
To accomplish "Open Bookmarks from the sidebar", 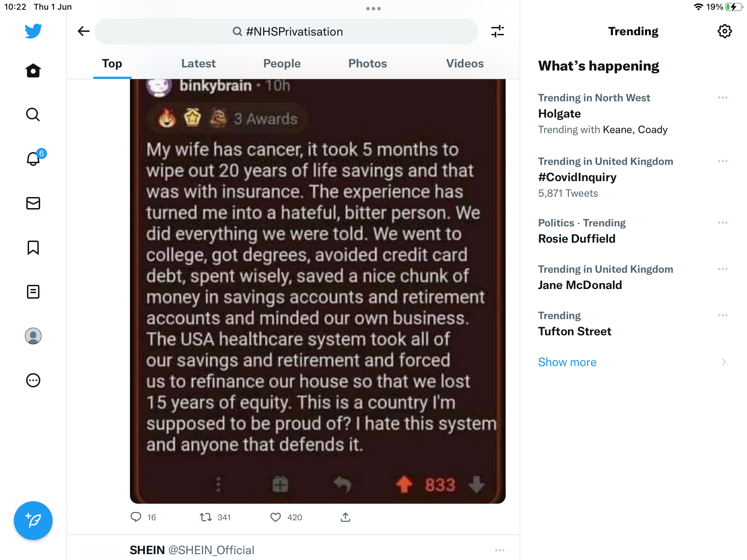I will 33,248.
